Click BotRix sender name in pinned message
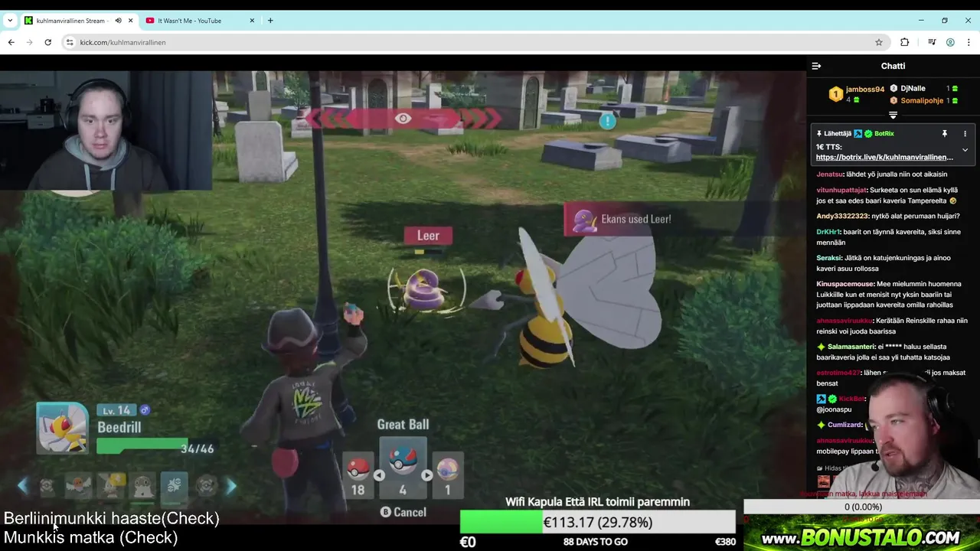This screenshot has width=980, height=551. tap(884, 134)
